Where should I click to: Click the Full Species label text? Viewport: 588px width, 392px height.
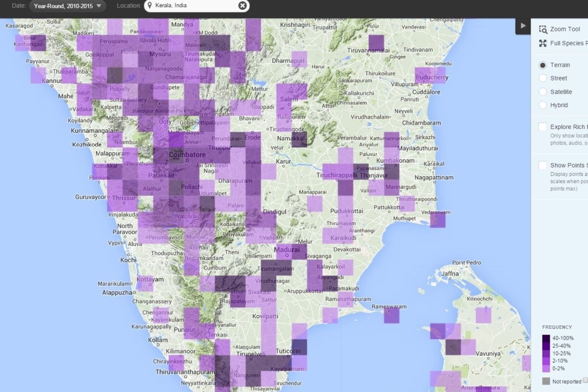click(568, 43)
